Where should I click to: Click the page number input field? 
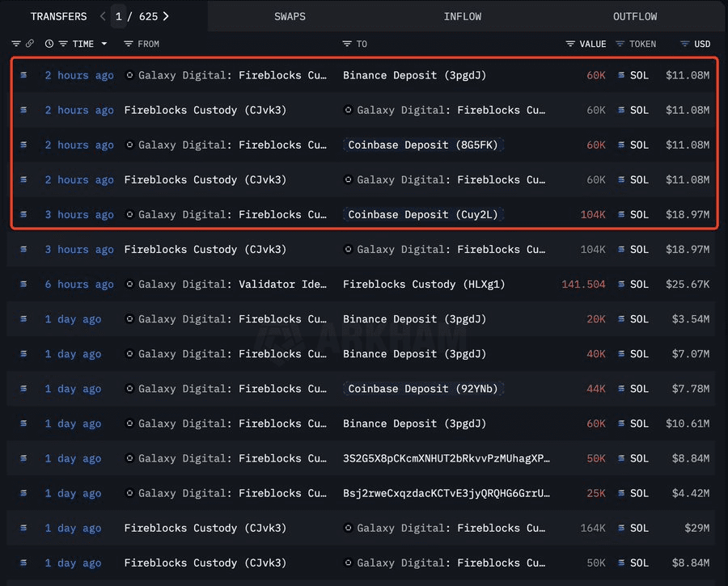119,16
